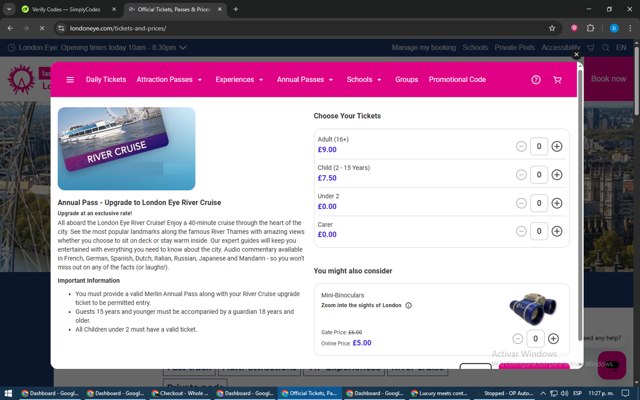Click the popup vertical scrollbar
The image size is (640, 400).
click(580, 203)
